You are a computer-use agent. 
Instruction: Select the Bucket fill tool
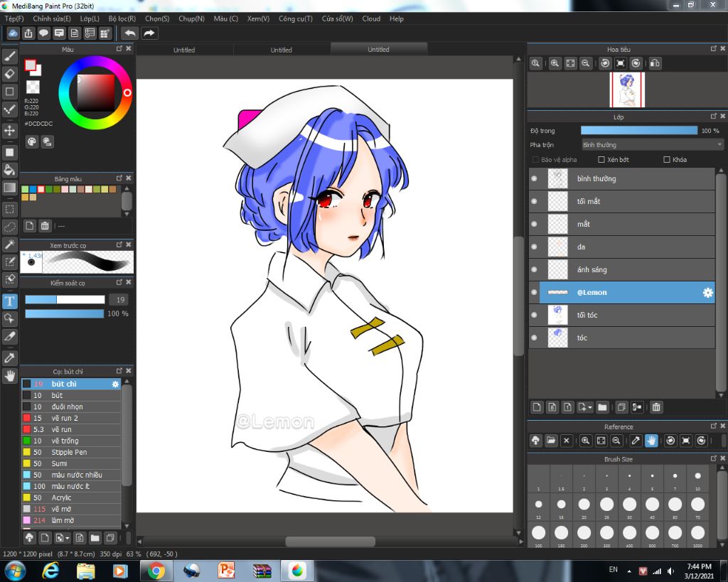[10, 169]
